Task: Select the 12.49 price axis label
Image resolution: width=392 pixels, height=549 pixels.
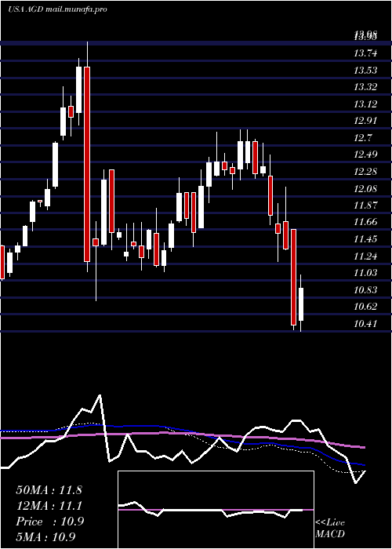Action: 366,155
